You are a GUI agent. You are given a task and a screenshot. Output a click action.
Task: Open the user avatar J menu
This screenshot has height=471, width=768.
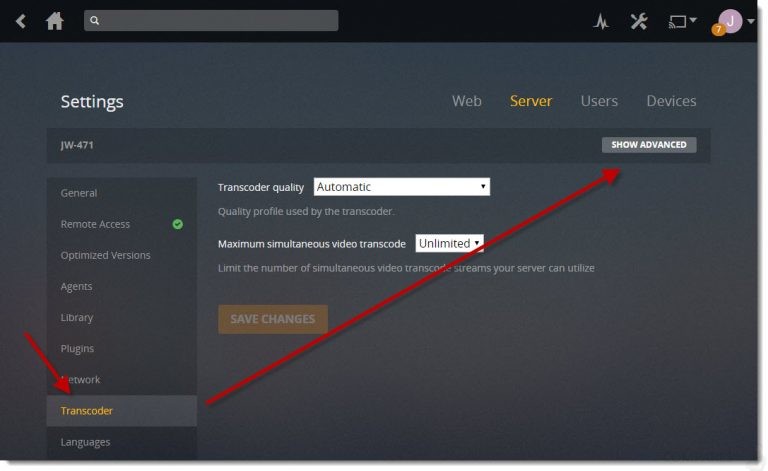click(x=731, y=21)
